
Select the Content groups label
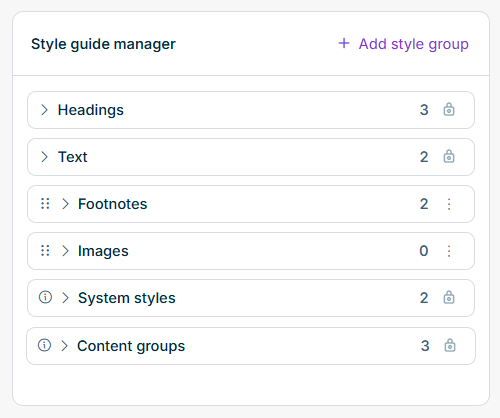(x=131, y=346)
